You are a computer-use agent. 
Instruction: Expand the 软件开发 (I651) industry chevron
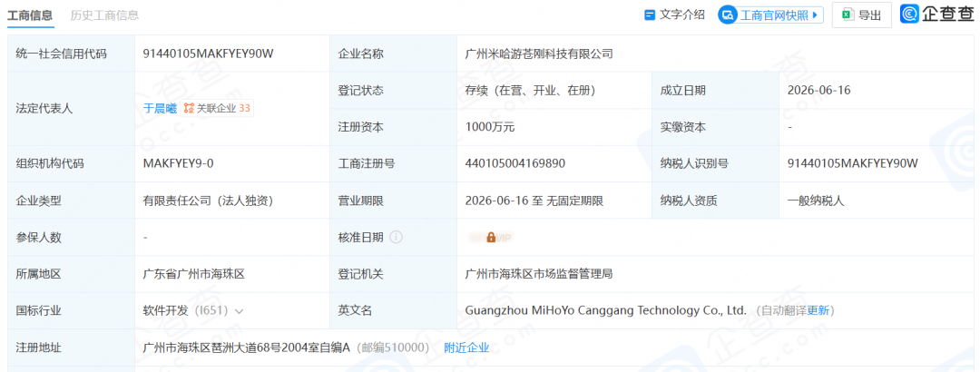(240, 310)
